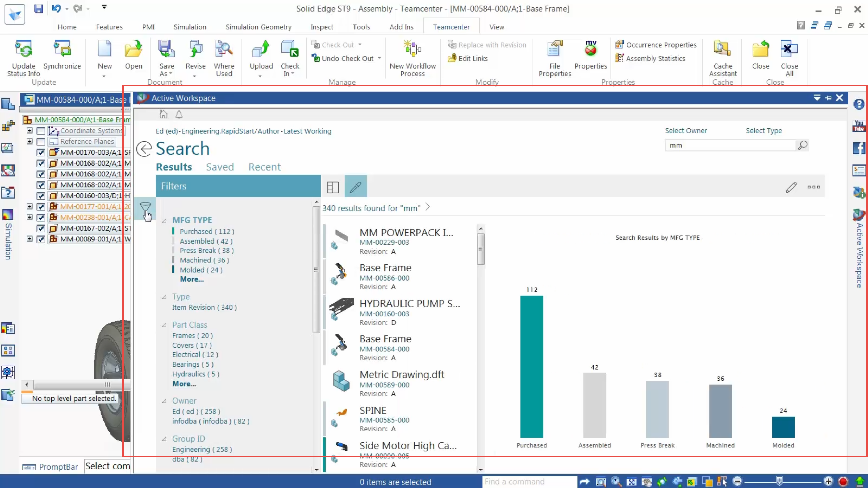Click the Molded bar in the chart
The image size is (868, 488).
(x=783, y=427)
